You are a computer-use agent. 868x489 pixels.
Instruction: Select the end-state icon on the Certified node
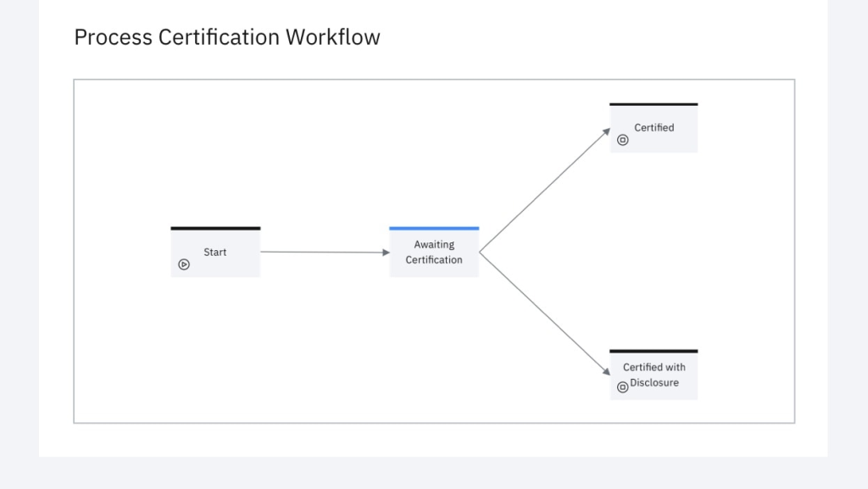[x=623, y=140]
